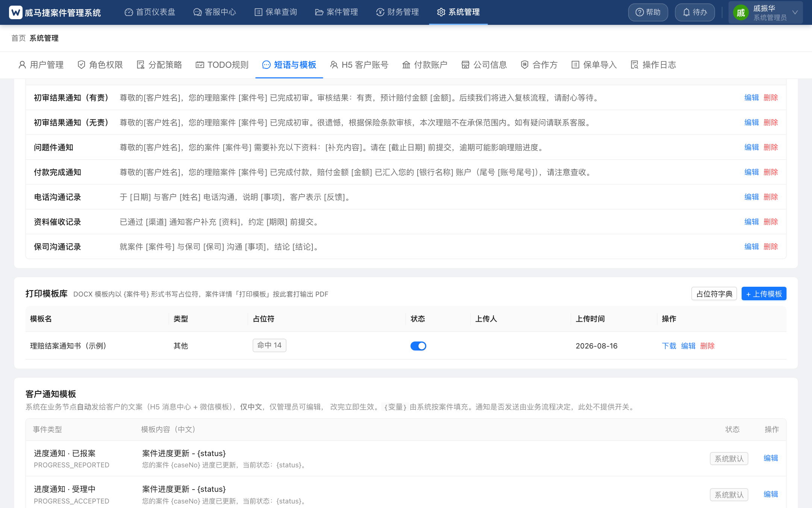Click the 待办 button
Screen dimensions: 812x508
pyautogui.click(x=695, y=12)
